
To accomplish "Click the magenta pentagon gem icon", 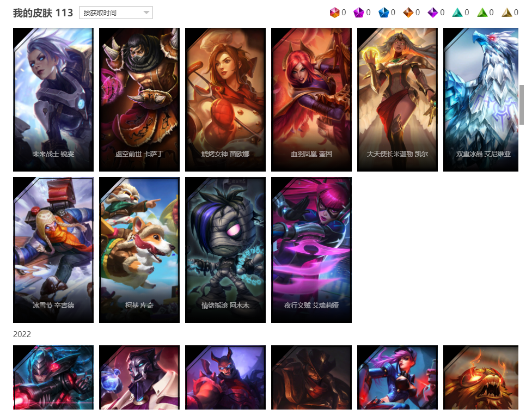I will tap(359, 13).
